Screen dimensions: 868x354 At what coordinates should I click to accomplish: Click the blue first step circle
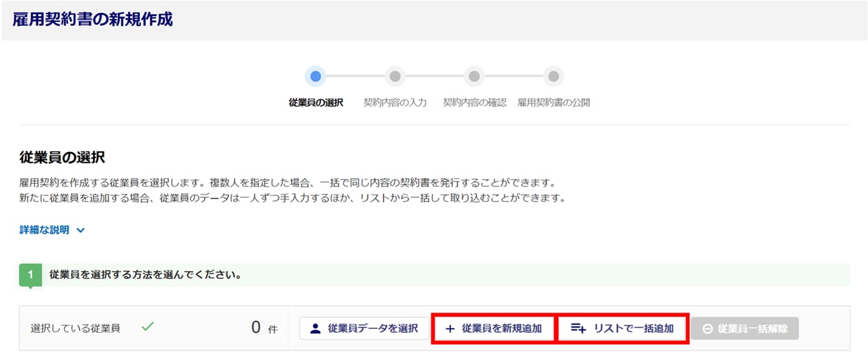point(315,76)
